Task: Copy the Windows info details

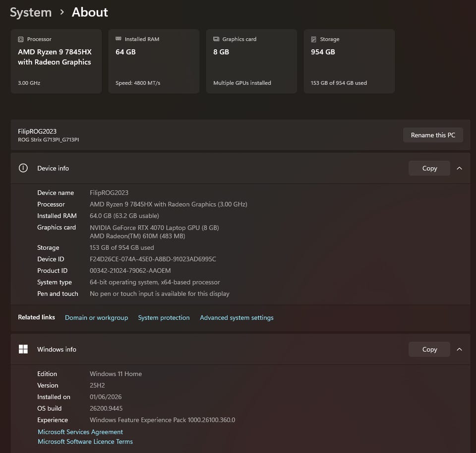Action: click(429, 349)
